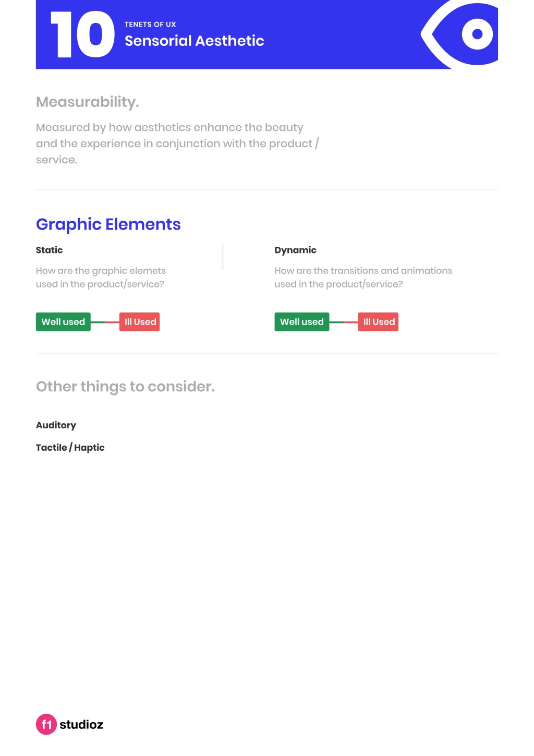
Task: Click the Static rating slider line
Action: pyautogui.click(x=105, y=322)
